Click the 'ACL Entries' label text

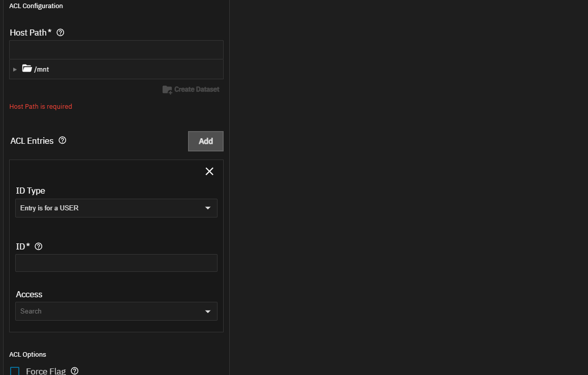pyautogui.click(x=32, y=141)
